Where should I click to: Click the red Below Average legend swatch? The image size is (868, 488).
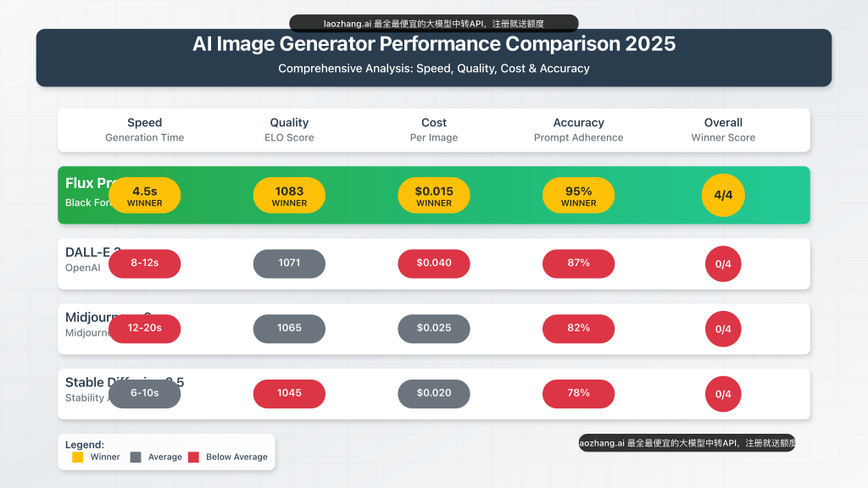193,457
